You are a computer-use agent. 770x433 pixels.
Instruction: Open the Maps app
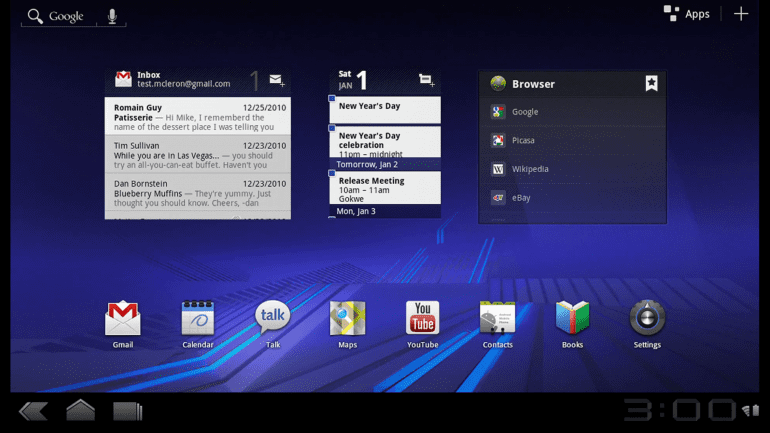(348, 319)
